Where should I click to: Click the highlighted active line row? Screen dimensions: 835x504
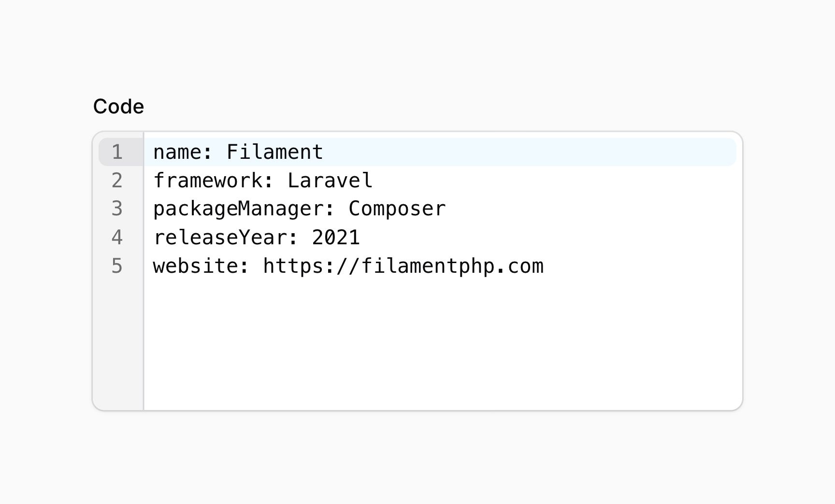click(x=435, y=151)
